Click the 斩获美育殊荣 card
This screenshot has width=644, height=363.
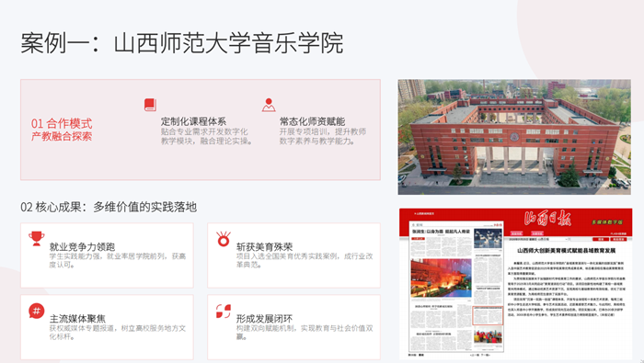tap(293, 255)
